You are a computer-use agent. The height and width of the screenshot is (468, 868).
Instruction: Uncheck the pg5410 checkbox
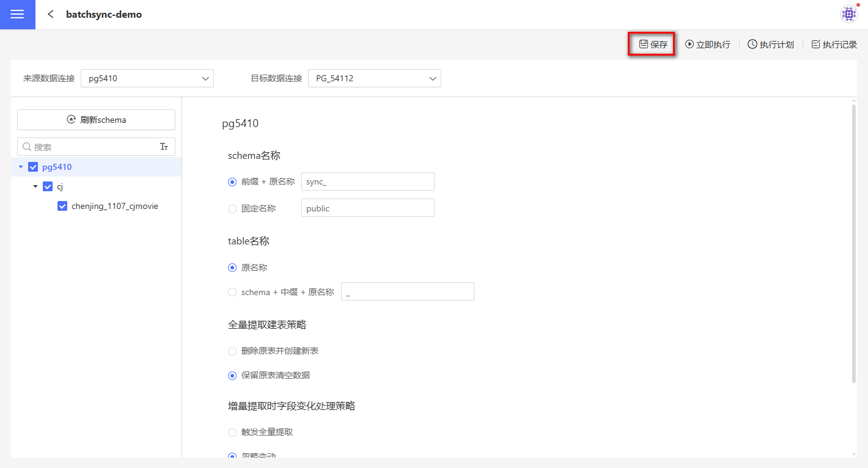[x=33, y=167]
